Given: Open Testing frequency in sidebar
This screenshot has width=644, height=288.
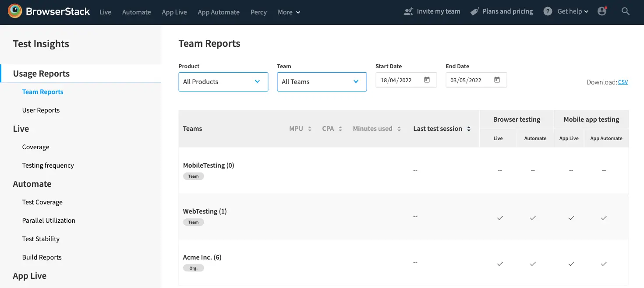Looking at the screenshot, I should 48,165.
